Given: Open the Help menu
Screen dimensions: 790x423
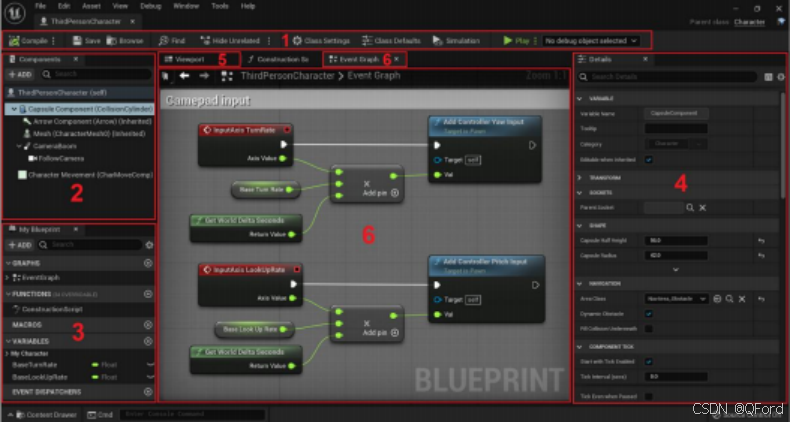Looking at the screenshot, I should click(248, 6).
